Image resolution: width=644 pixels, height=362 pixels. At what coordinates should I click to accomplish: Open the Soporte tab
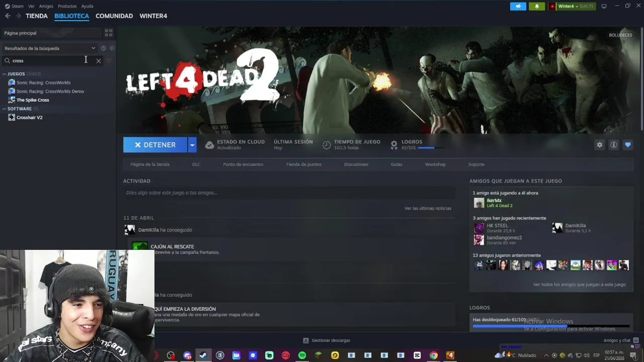click(476, 164)
